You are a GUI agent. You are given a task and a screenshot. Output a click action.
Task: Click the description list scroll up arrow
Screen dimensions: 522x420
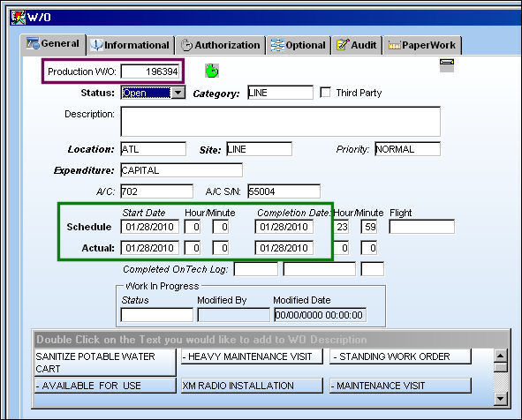pyautogui.click(x=501, y=356)
